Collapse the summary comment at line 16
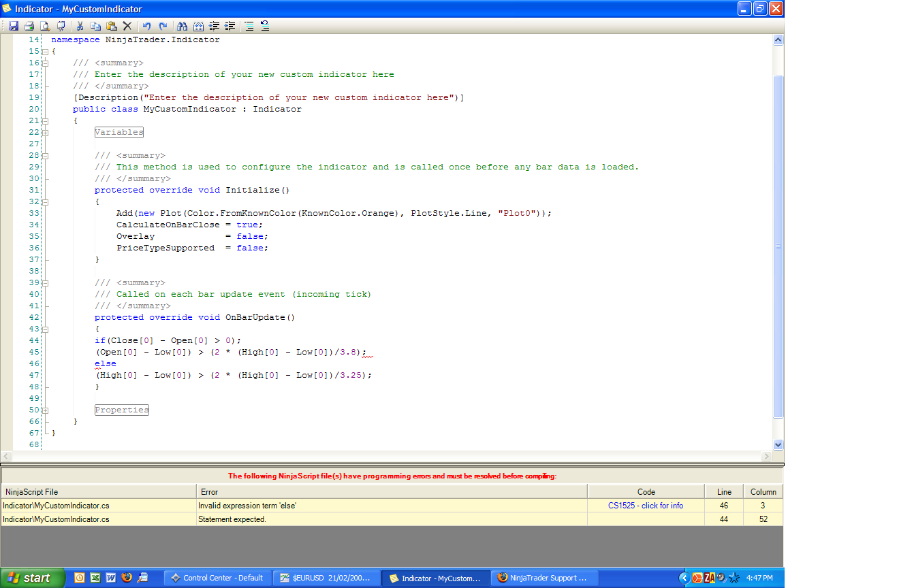Viewport: 914px width, 588px height. pyautogui.click(x=45, y=63)
